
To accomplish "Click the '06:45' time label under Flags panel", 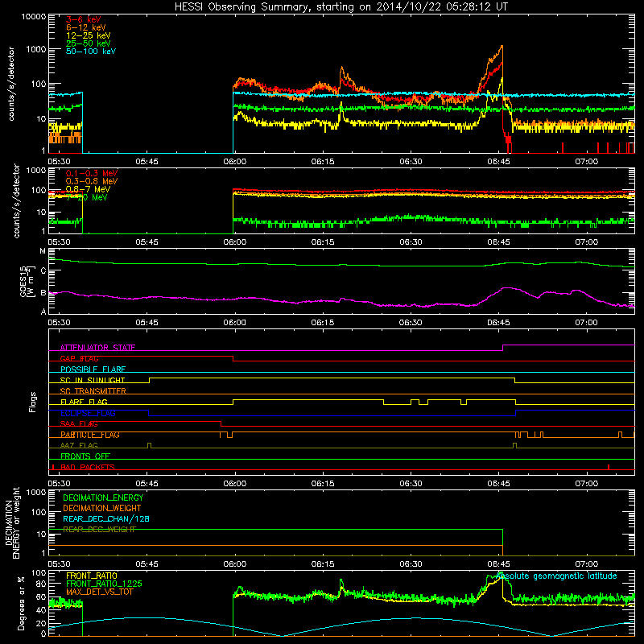I will [498, 484].
